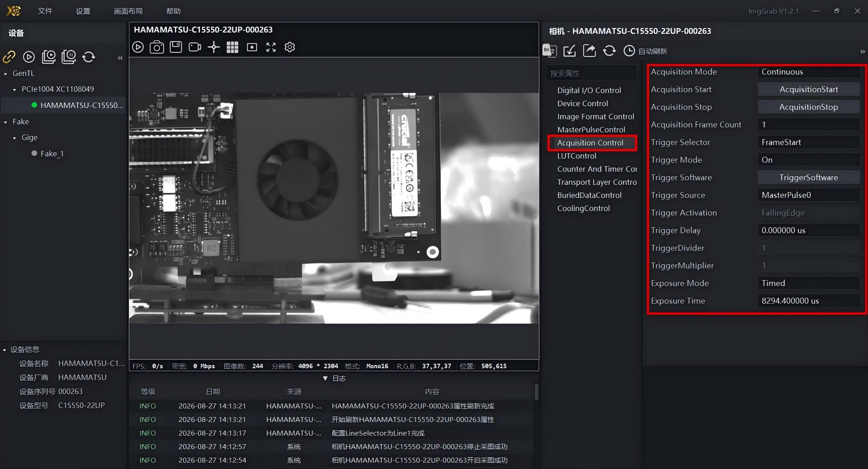Open the CoolingControl category
This screenshot has width=868, height=469.
click(x=584, y=208)
